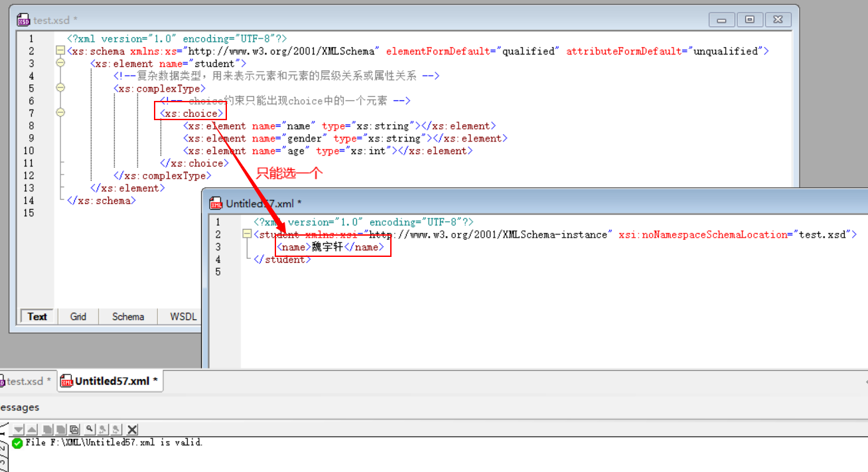Screen dimensions: 868x472
Task: Collapse the xs:choice fold marker on line 7
Action: point(60,112)
